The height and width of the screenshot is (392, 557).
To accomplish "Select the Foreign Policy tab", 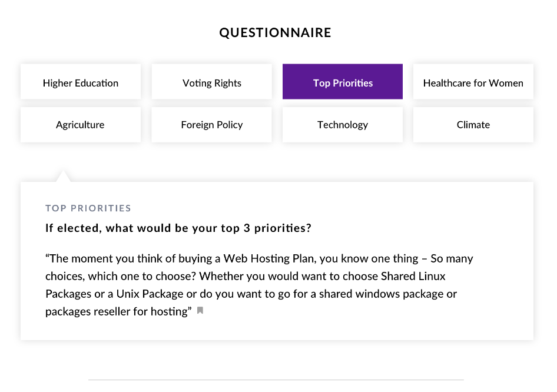I will point(212,125).
